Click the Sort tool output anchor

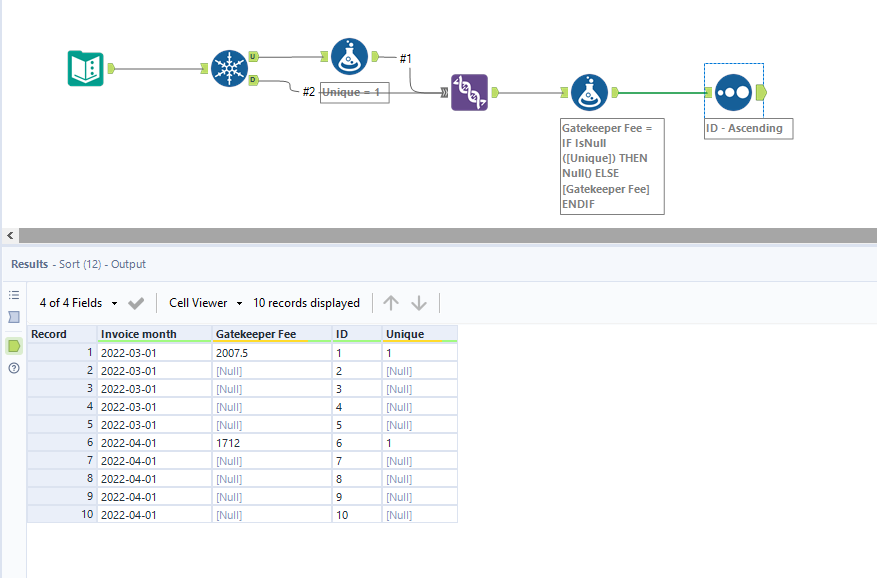pos(762,92)
